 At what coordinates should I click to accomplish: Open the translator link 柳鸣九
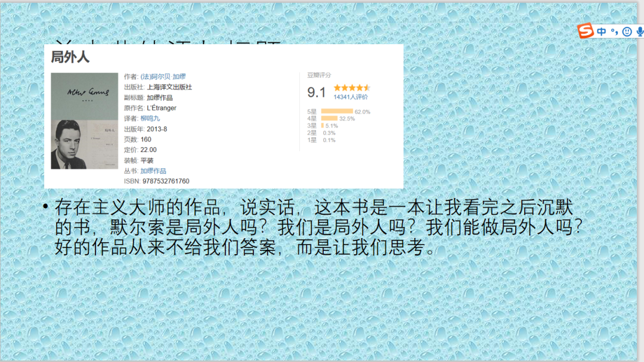click(150, 118)
